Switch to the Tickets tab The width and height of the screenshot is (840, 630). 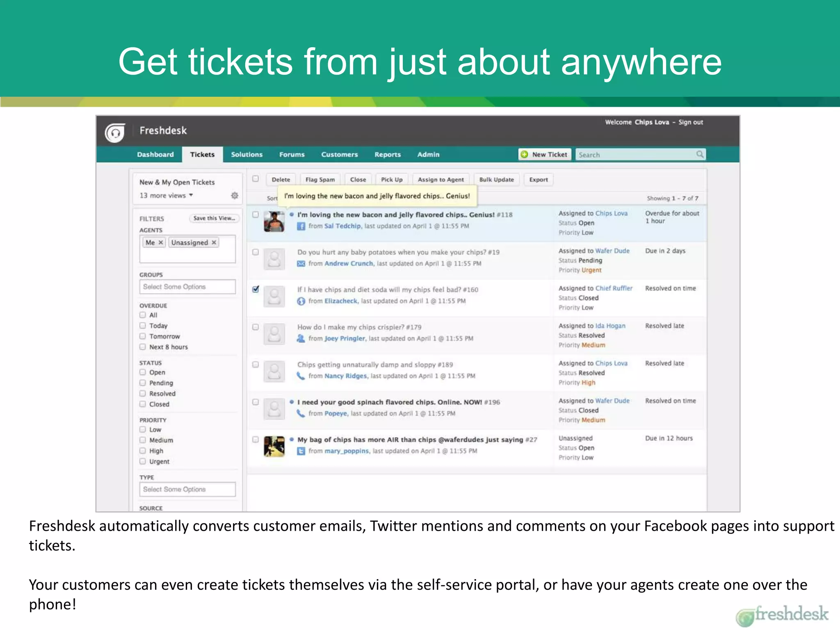coord(202,155)
